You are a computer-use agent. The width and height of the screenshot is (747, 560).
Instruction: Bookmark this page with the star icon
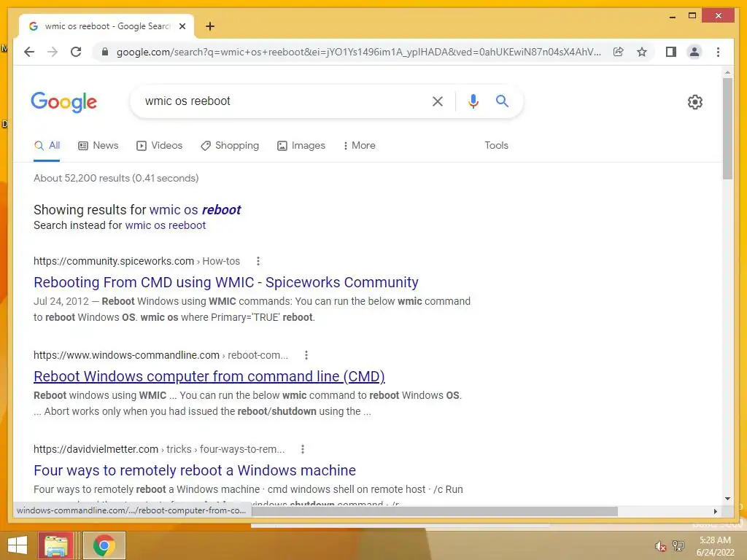pos(642,52)
